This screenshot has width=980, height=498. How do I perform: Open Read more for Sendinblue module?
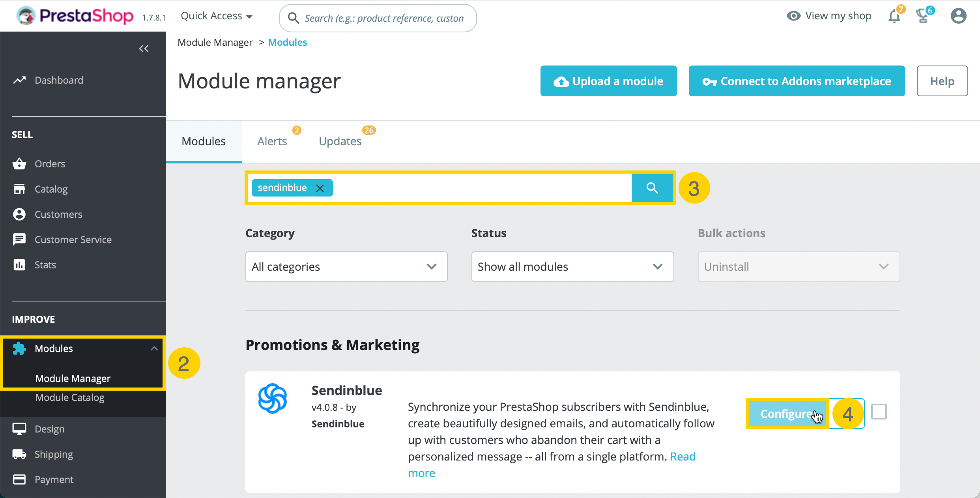coord(421,473)
